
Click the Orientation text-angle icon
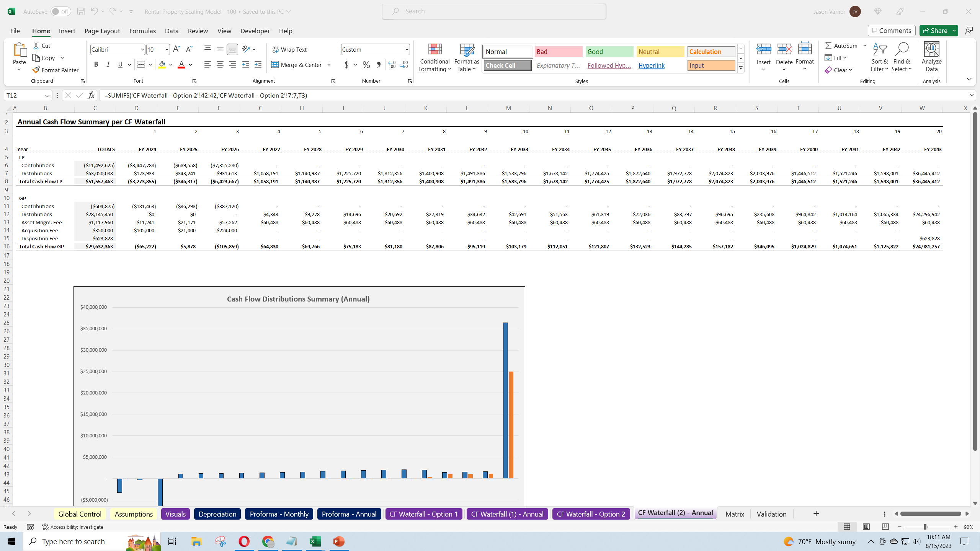[246, 49]
